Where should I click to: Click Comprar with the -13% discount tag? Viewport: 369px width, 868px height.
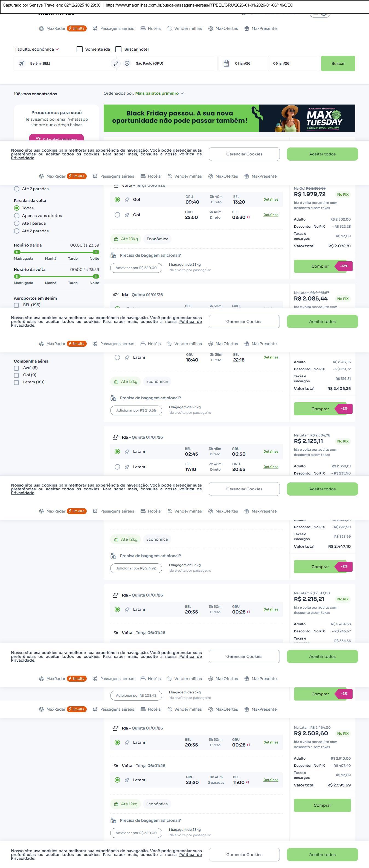320,266
